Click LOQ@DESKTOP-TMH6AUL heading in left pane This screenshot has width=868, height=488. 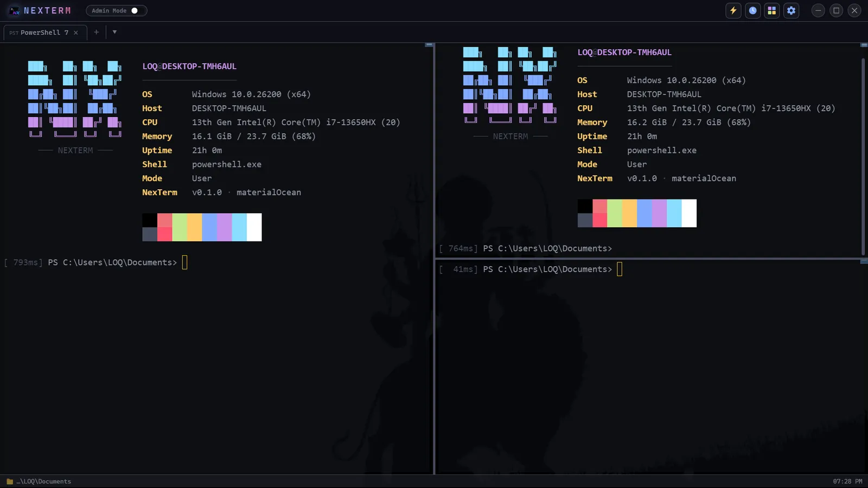[x=189, y=66]
